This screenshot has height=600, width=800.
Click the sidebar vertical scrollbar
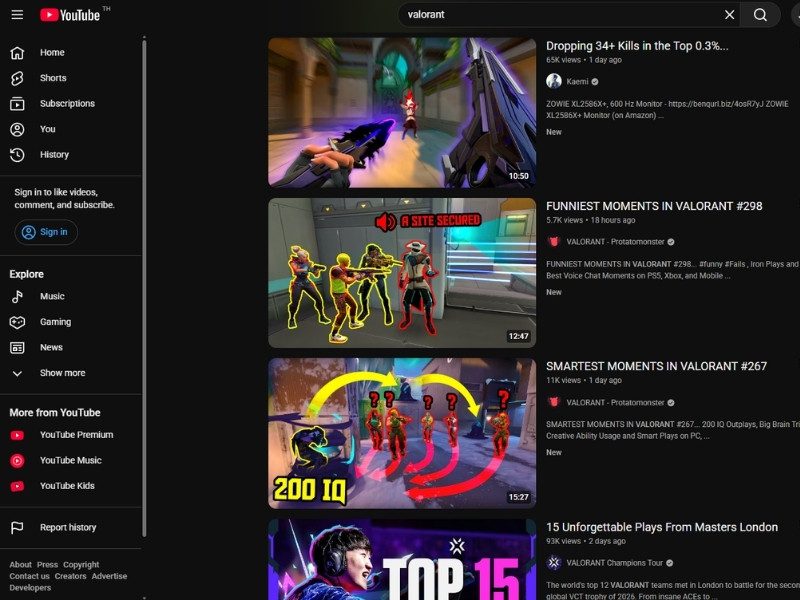pos(144,288)
